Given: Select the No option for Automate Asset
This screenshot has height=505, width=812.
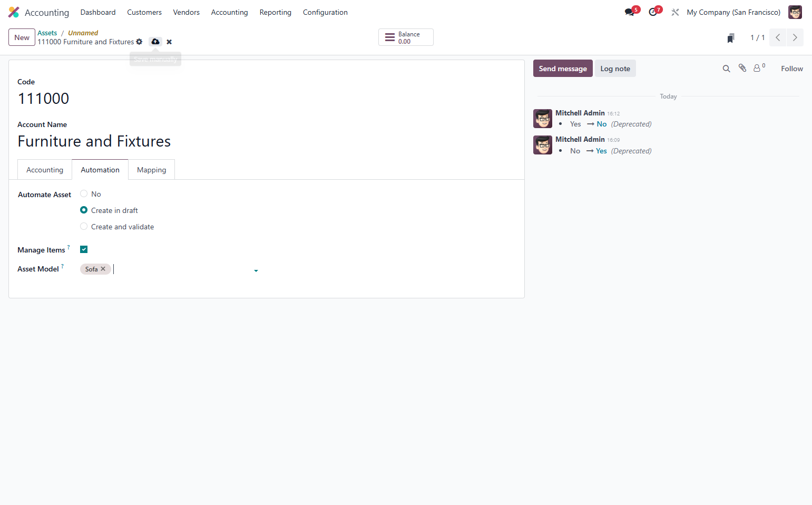Looking at the screenshot, I should (84, 194).
